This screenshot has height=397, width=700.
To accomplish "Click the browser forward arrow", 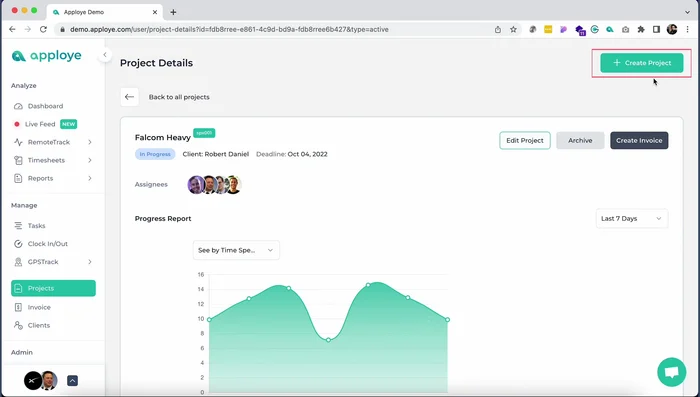I will [x=28, y=29].
